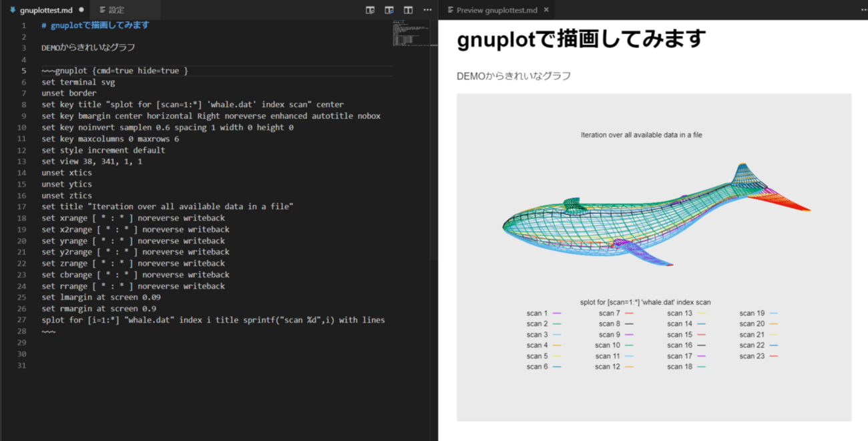This screenshot has height=441, width=868.
Task: Click the Open Preview icon beside Split Editor
Action: pos(371,9)
